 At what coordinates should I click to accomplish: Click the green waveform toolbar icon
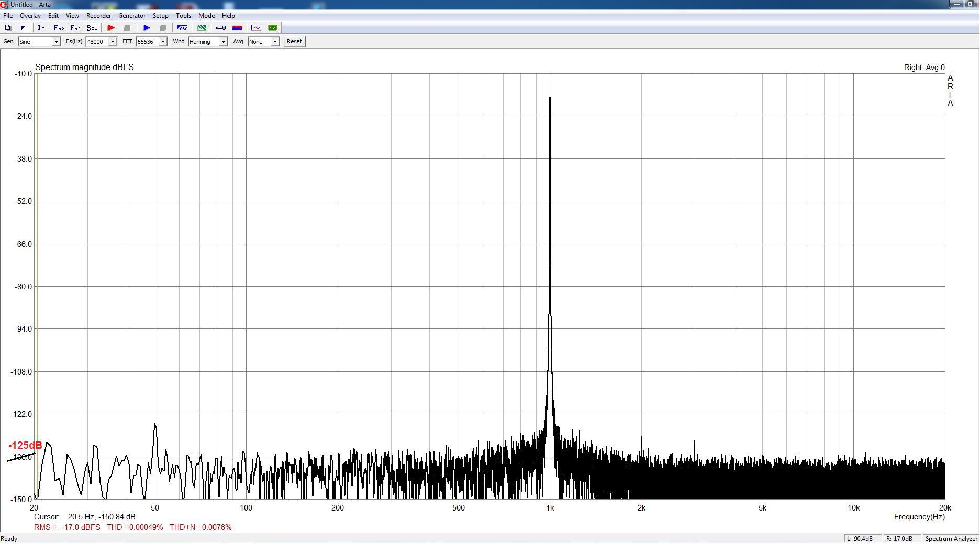pyautogui.click(x=273, y=28)
